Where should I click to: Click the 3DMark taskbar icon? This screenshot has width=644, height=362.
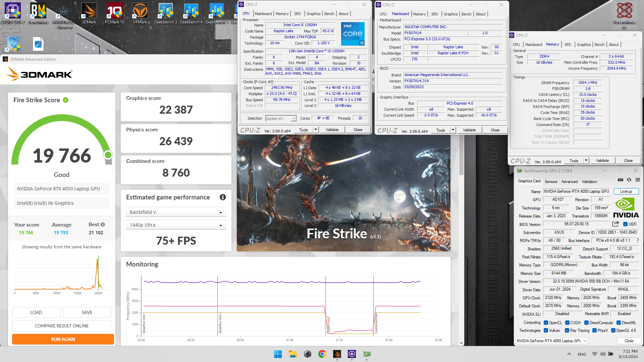337,354
